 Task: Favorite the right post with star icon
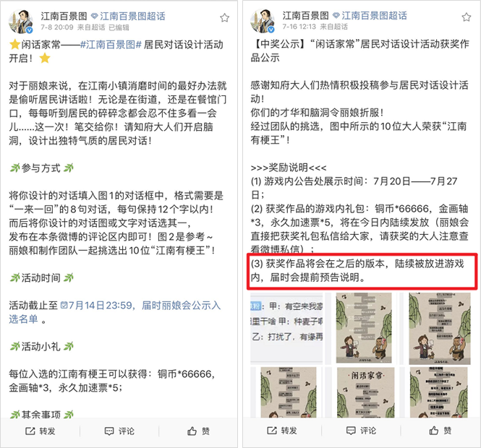coord(467,17)
